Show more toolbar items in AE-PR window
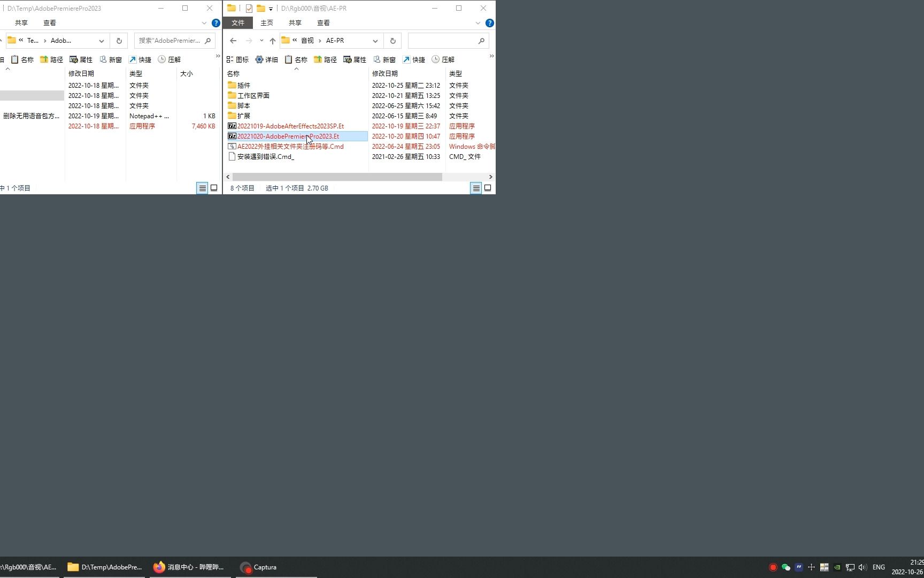 tap(491, 56)
